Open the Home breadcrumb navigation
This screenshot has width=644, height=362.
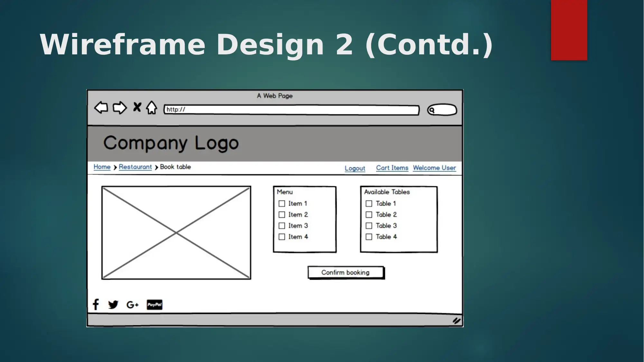pos(102,167)
